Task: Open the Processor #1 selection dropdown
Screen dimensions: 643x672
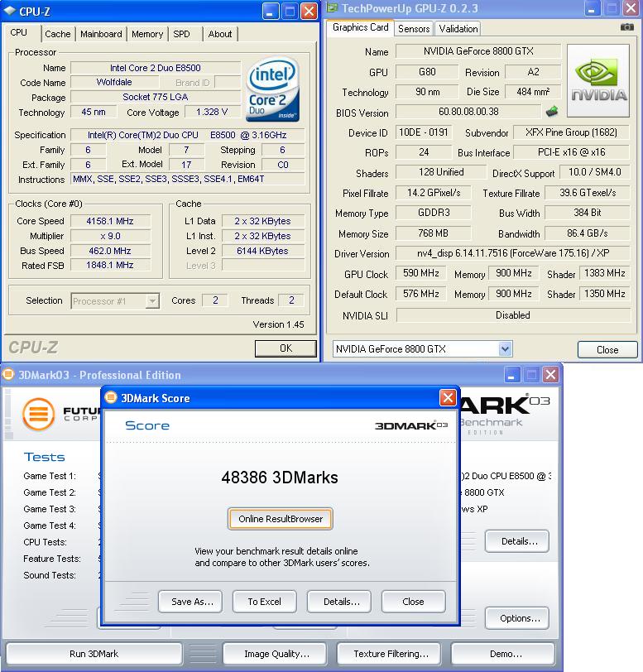Action: [152, 301]
